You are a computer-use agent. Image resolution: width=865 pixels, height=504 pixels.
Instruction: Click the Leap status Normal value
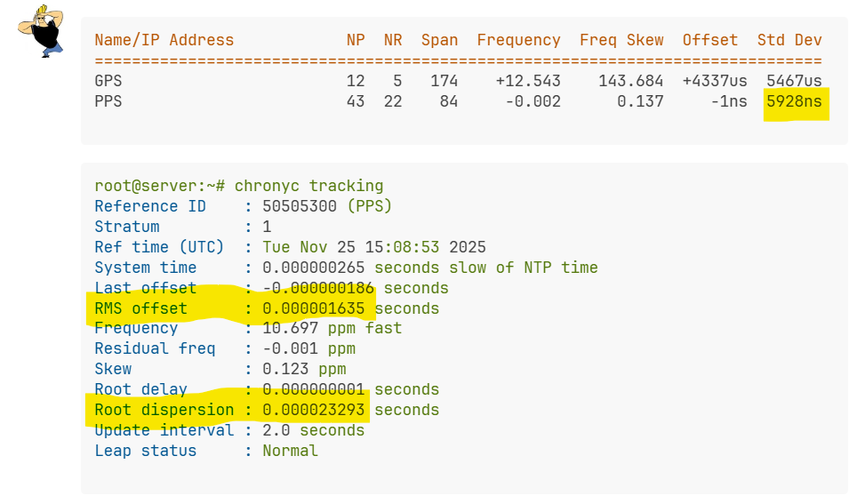pyautogui.click(x=290, y=451)
